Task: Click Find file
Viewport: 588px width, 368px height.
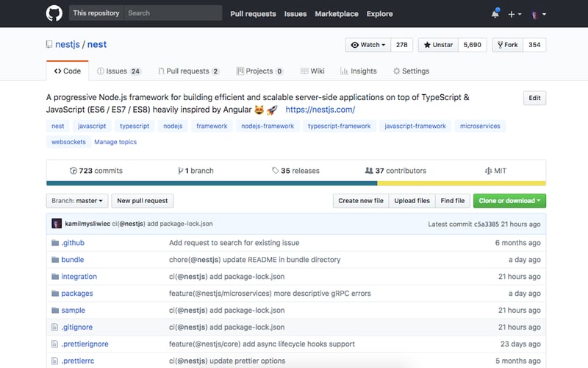Action: click(x=453, y=201)
